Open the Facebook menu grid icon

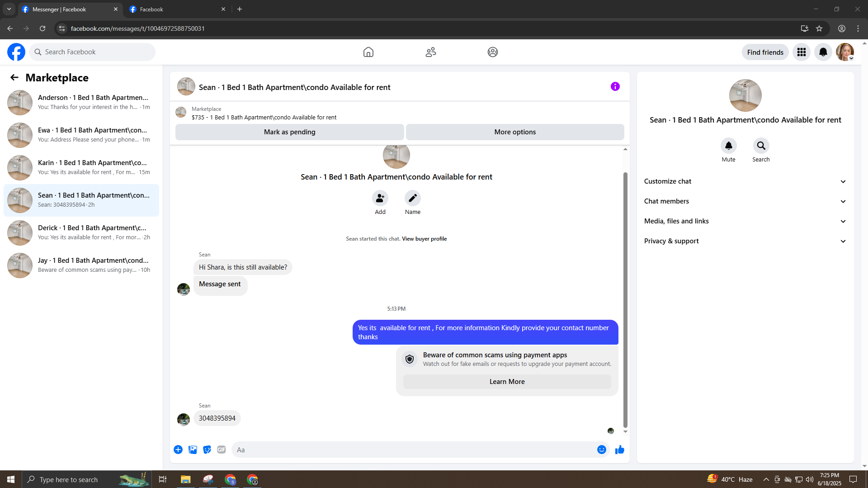pyautogui.click(x=802, y=52)
